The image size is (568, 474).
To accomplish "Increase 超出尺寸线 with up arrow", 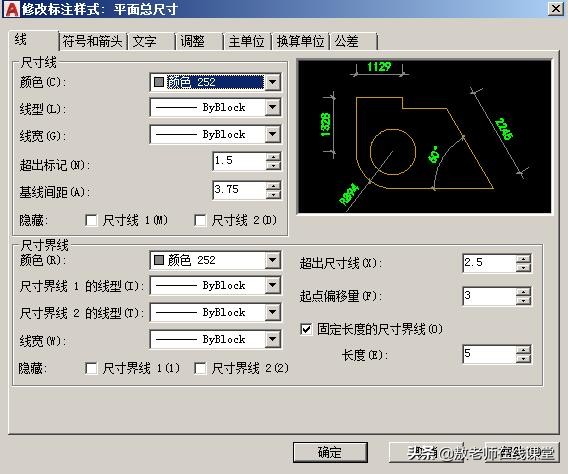I will click(523, 259).
